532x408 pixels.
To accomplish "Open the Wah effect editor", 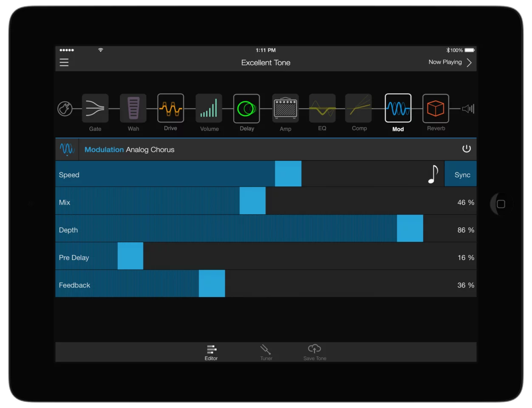I will pos(133,108).
